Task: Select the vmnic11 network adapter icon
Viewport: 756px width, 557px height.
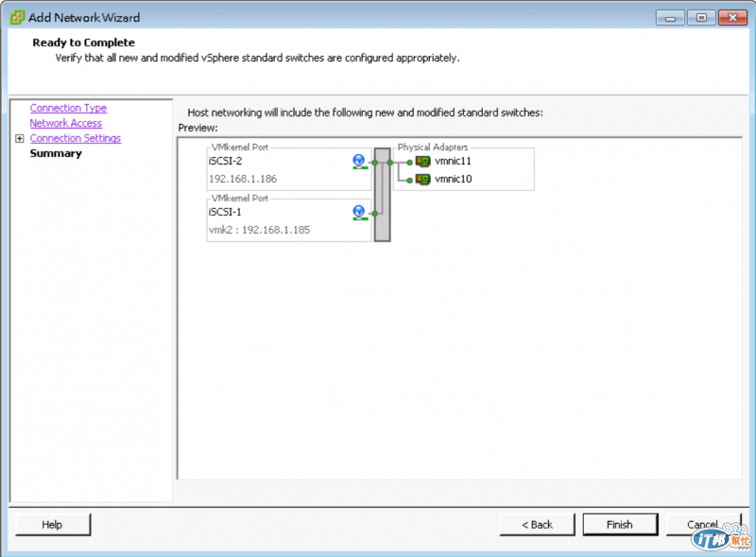Action: click(x=422, y=161)
